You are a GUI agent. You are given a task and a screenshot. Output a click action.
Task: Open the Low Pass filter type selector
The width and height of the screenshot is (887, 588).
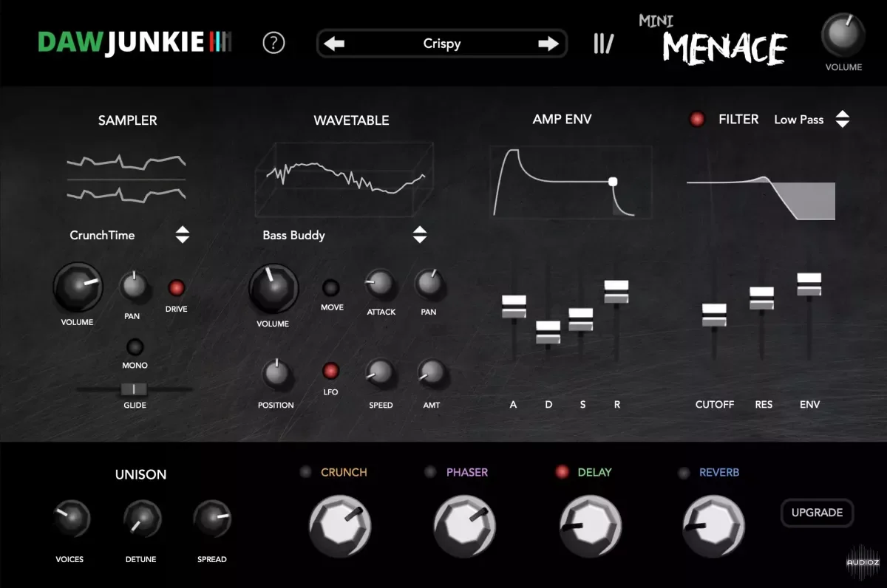point(842,119)
